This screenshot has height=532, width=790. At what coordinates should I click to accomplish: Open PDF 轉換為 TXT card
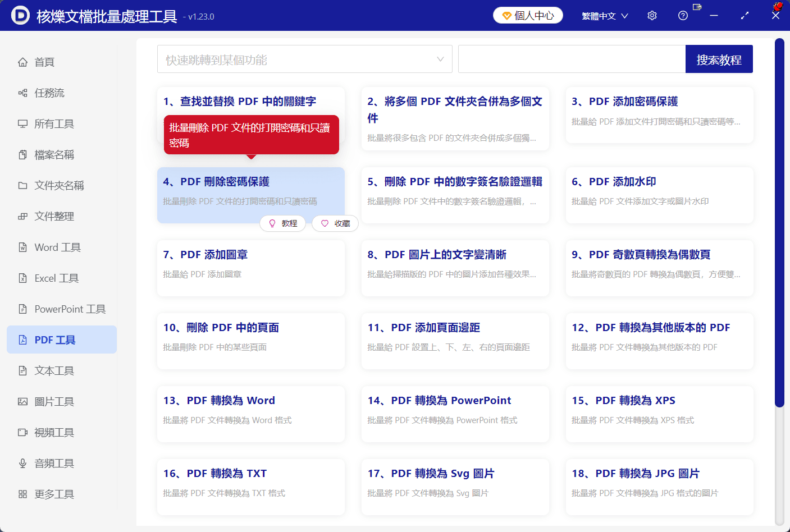point(251,487)
